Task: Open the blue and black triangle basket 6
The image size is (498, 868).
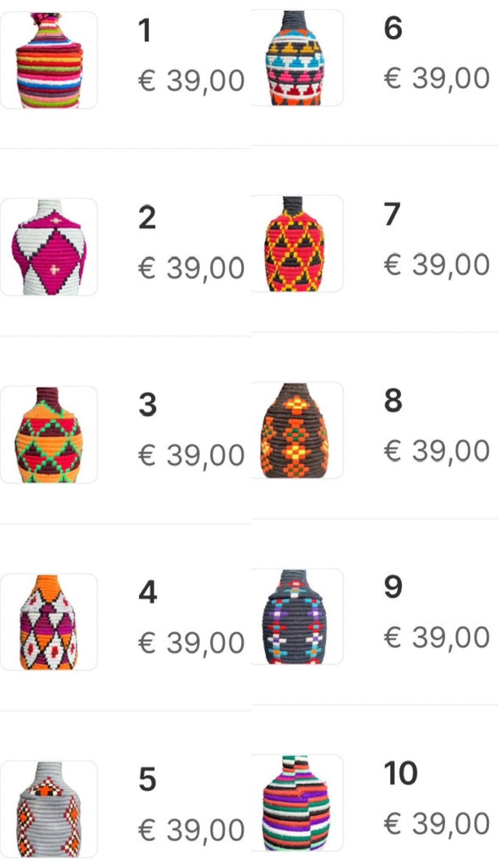Action: coord(297,58)
